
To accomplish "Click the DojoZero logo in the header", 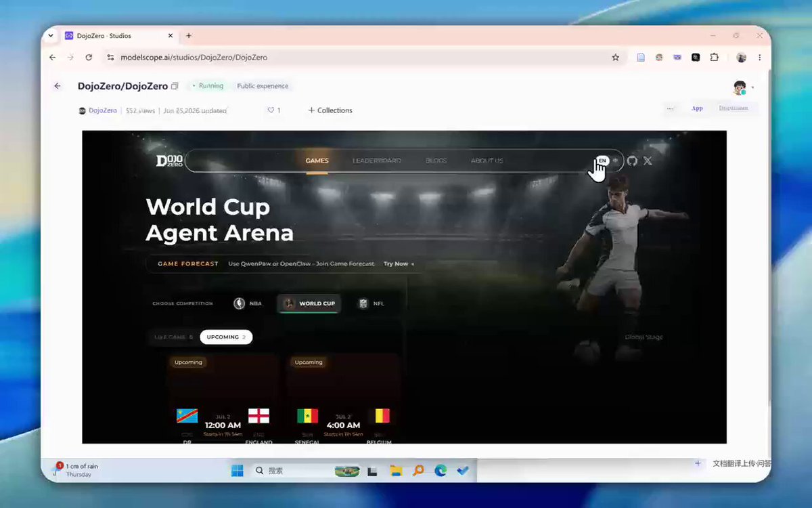I will 169,161.
